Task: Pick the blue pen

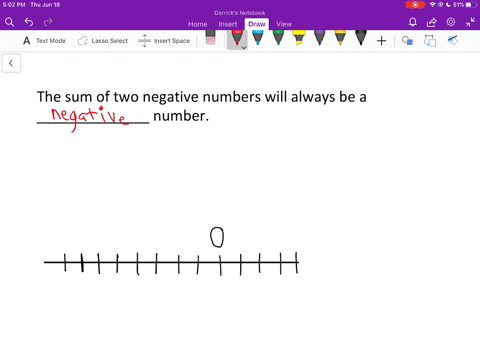Action: click(x=258, y=37)
